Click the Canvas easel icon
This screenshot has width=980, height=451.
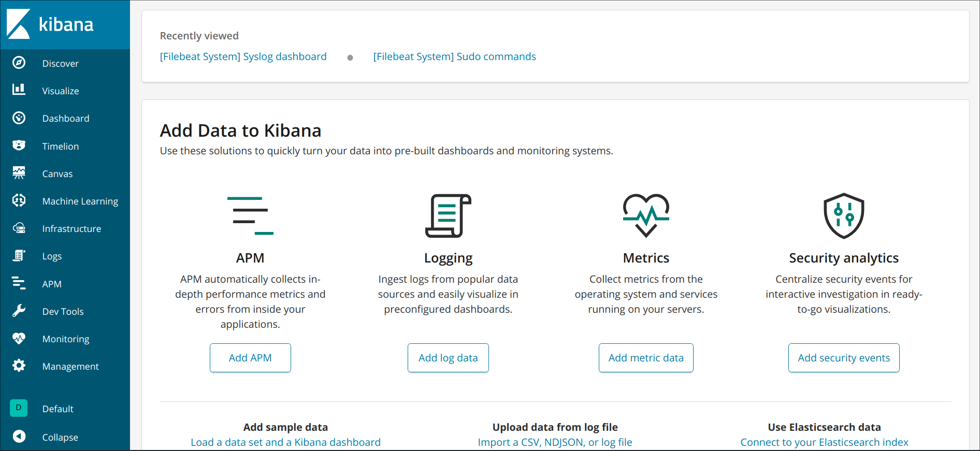(x=19, y=173)
